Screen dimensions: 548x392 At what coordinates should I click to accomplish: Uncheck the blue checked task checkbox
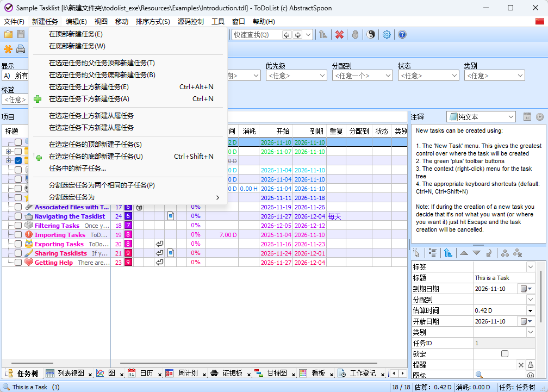[18, 161]
